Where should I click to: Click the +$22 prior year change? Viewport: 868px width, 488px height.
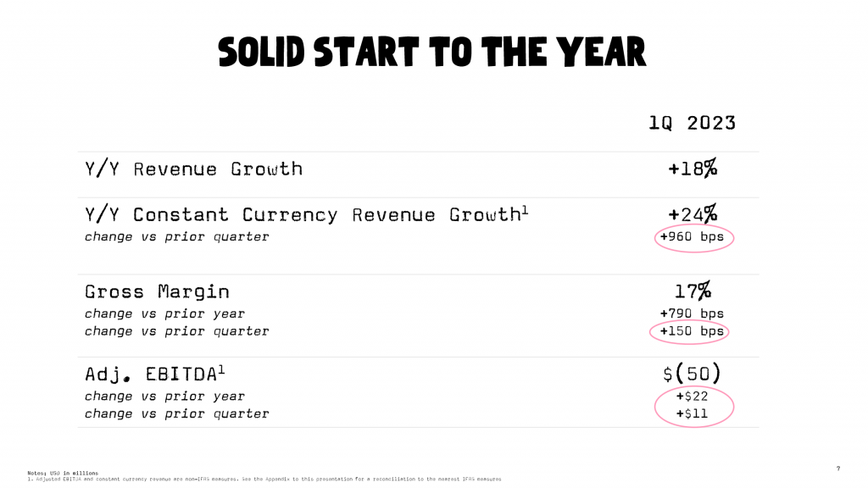[692, 396]
